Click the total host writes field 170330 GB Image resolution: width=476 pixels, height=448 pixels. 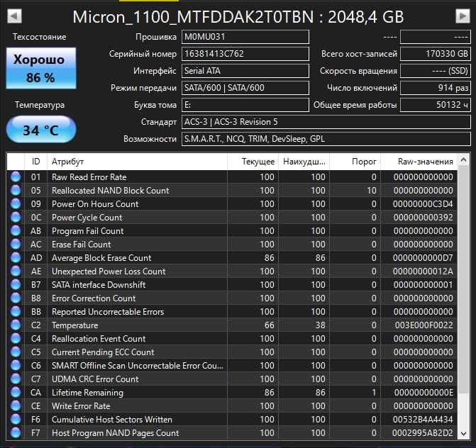[436, 54]
